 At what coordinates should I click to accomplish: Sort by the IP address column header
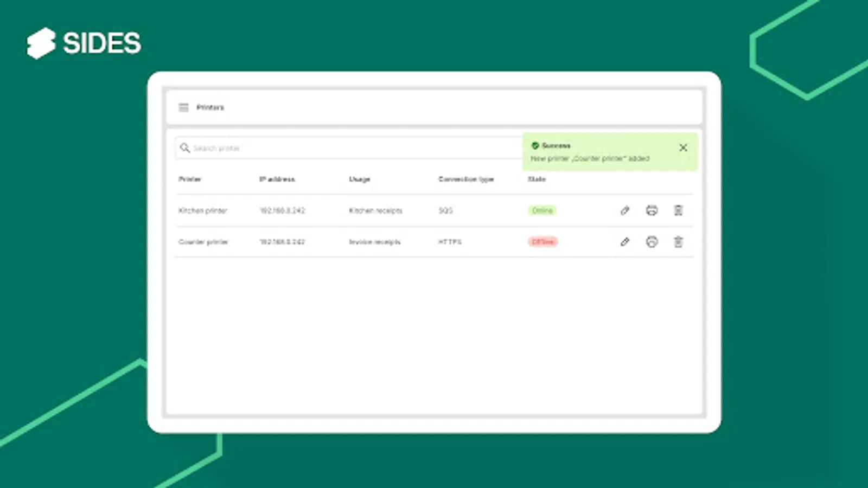coord(277,179)
